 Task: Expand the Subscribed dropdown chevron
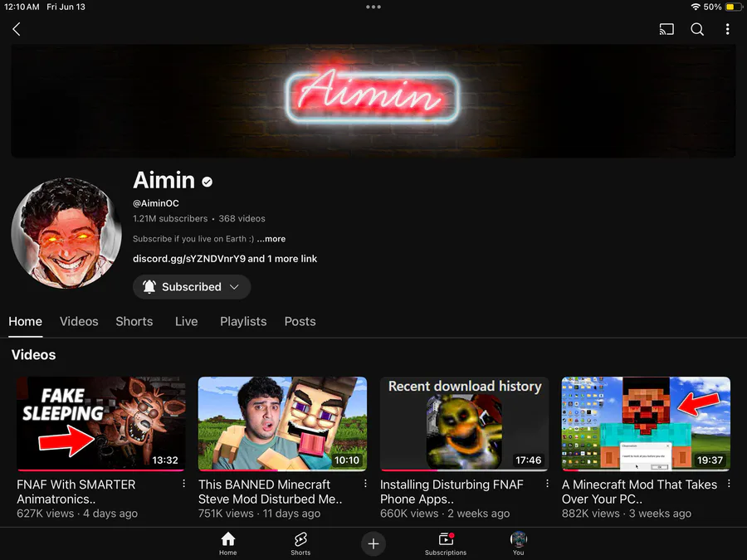pyautogui.click(x=234, y=287)
